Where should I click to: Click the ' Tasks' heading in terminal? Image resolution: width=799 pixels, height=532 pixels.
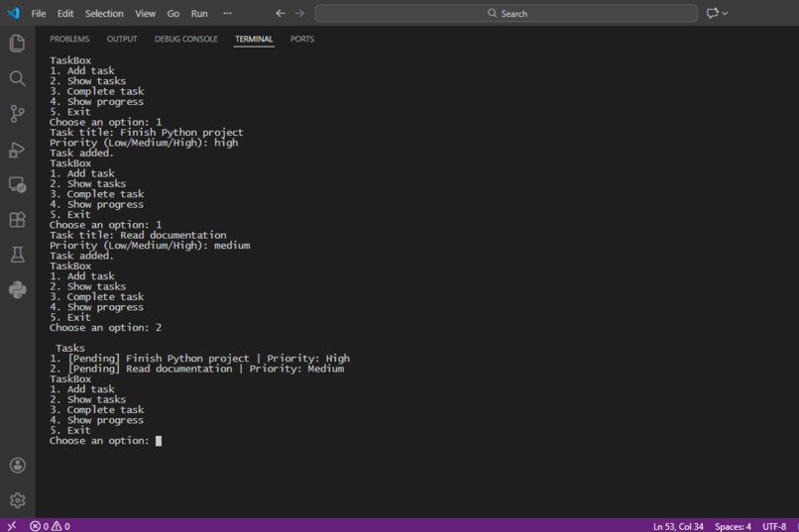pos(69,348)
